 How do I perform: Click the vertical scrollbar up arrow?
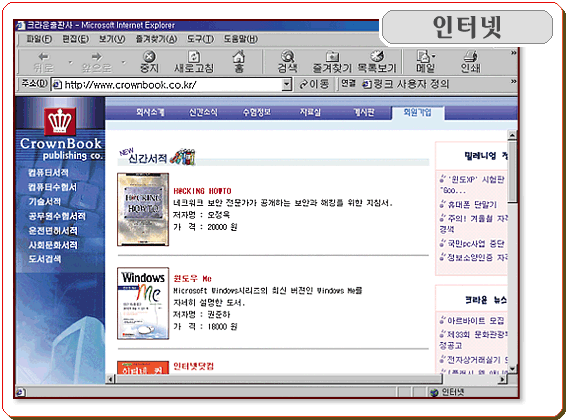pos(512,136)
